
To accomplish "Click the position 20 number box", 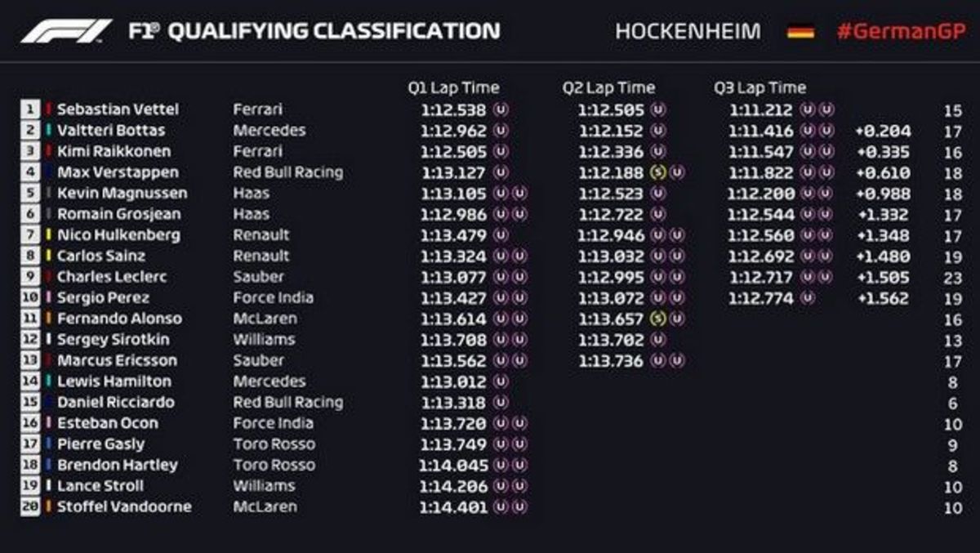I will click(x=30, y=506).
